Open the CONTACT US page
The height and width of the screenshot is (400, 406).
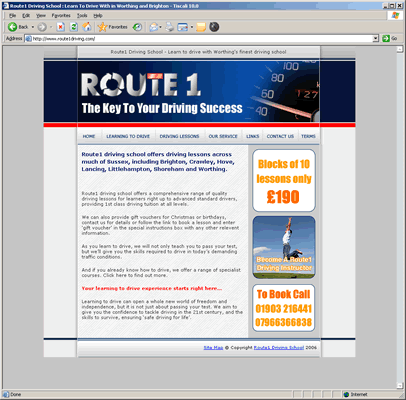280,136
